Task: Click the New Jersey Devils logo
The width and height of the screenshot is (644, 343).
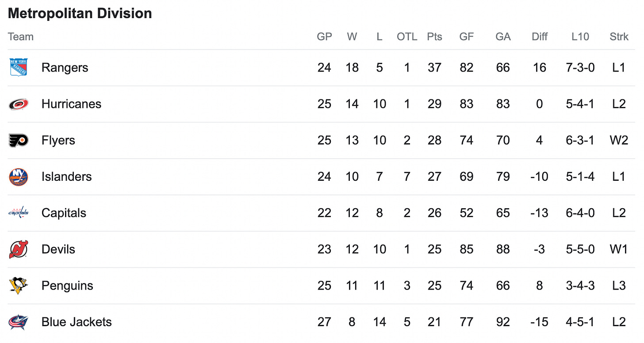Action: pos(19,249)
